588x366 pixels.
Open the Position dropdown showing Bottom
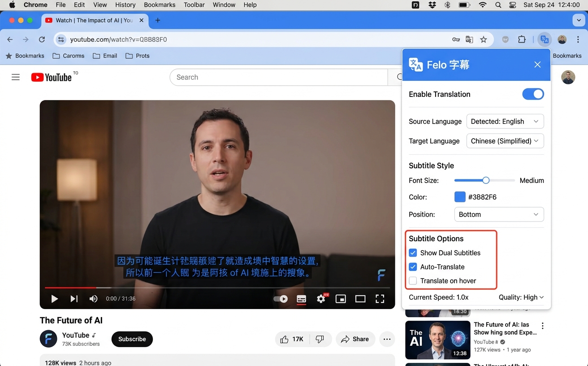499,214
